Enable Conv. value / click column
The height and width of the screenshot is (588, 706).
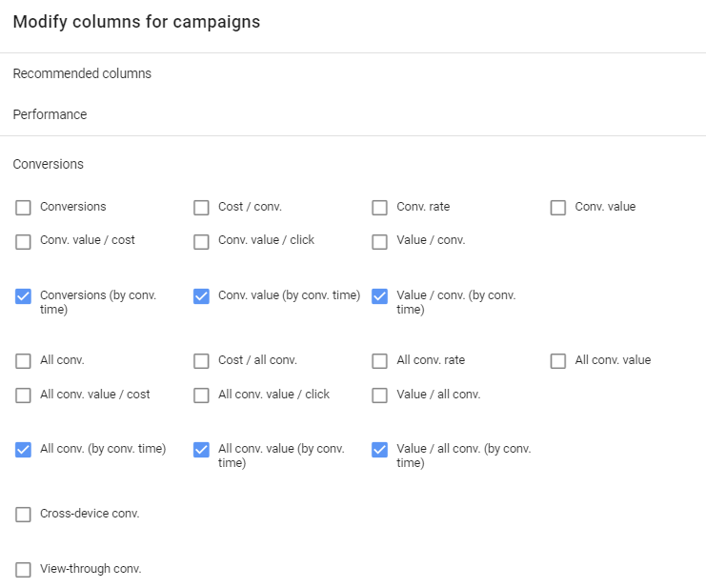pos(201,241)
